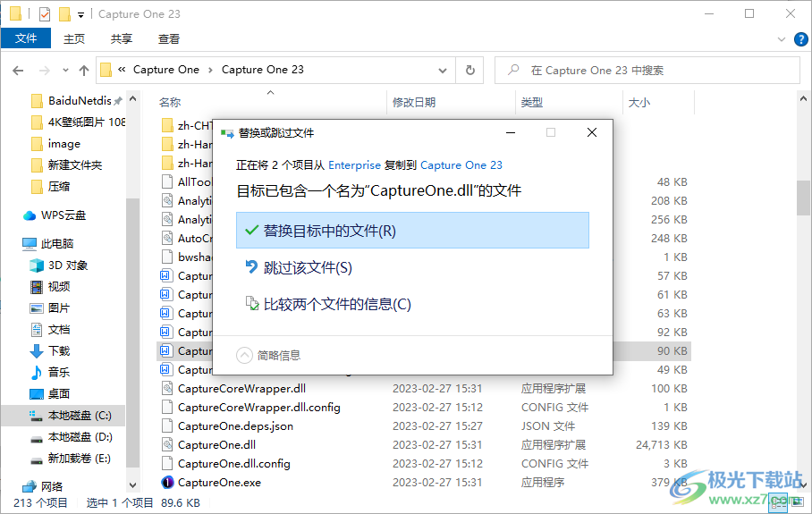Image resolution: width=812 pixels, height=514 pixels.
Task: Select CaptureCoreWrapper.dll.config file
Action: (259, 408)
